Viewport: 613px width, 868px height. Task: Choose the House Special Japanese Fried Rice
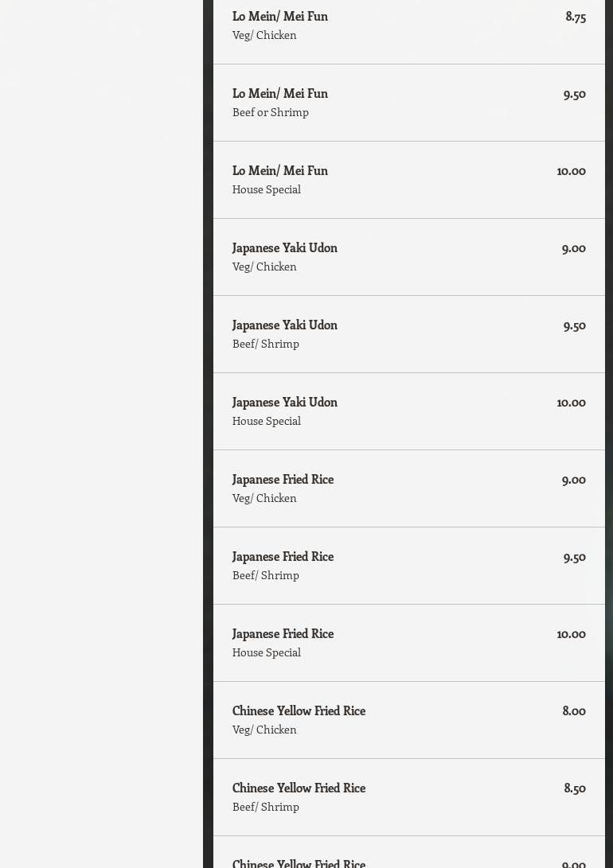(x=283, y=633)
